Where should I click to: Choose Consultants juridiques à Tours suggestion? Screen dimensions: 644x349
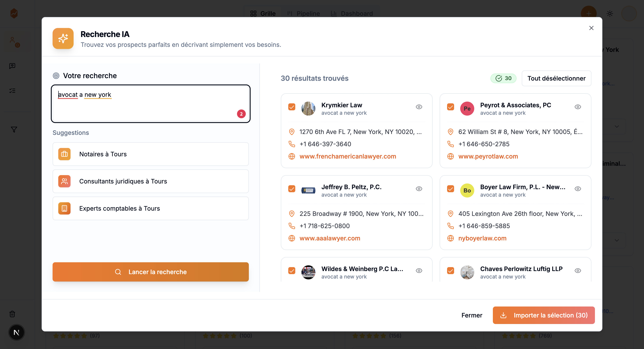pos(150,181)
